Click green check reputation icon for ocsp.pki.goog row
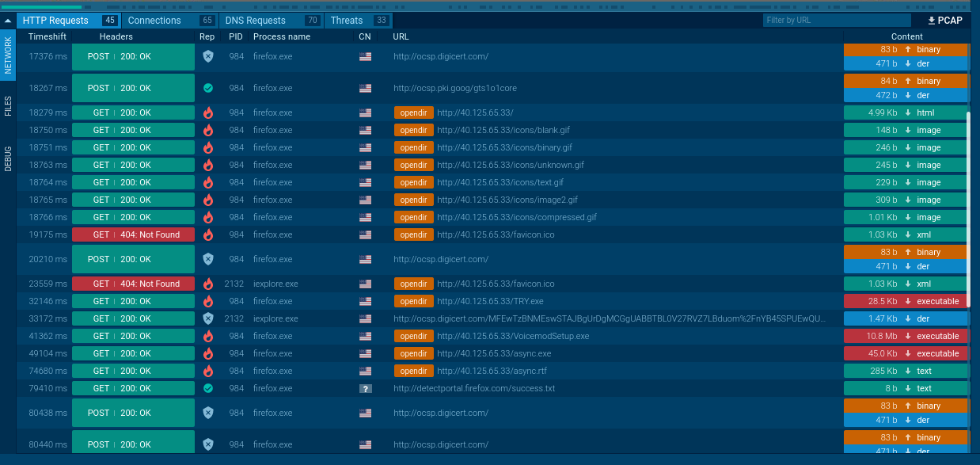Screen dimensions: 980x465 [x=208, y=88]
